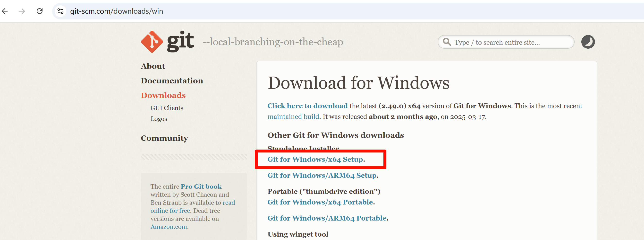Open the Community section
Image resolution: width=644 pixels, height=240 pixels.
pos(164,138)
